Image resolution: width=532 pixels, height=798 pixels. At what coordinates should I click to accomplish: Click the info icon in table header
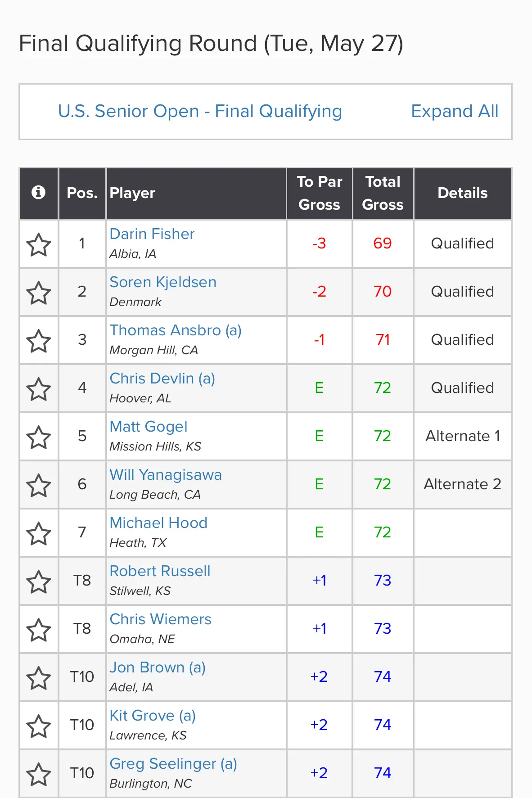coord(38,192)
